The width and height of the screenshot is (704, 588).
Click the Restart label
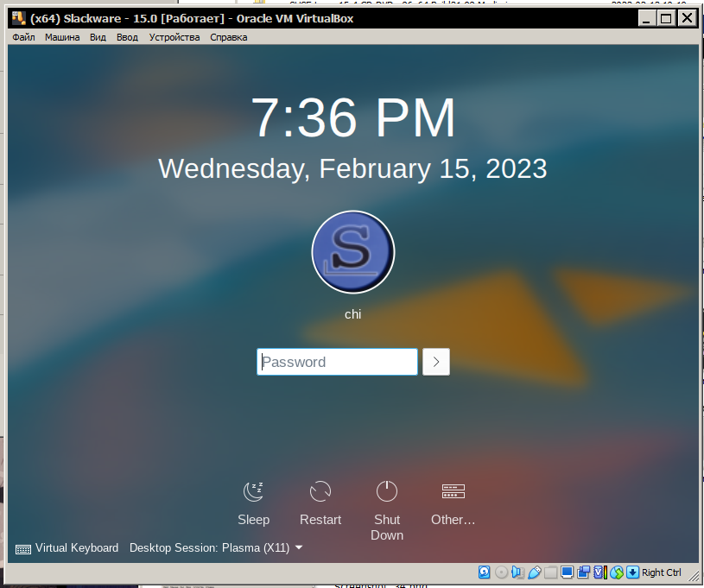click(x=320, y=520)
